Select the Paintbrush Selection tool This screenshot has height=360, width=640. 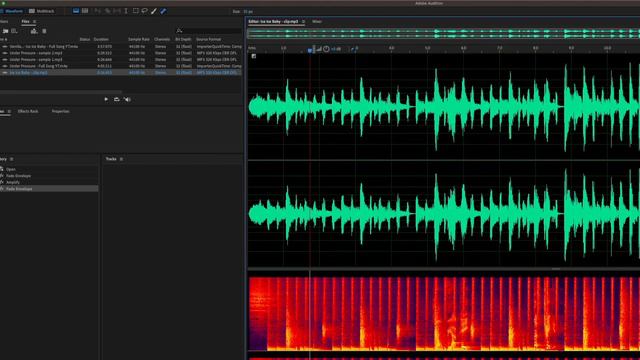coord(154,11)
